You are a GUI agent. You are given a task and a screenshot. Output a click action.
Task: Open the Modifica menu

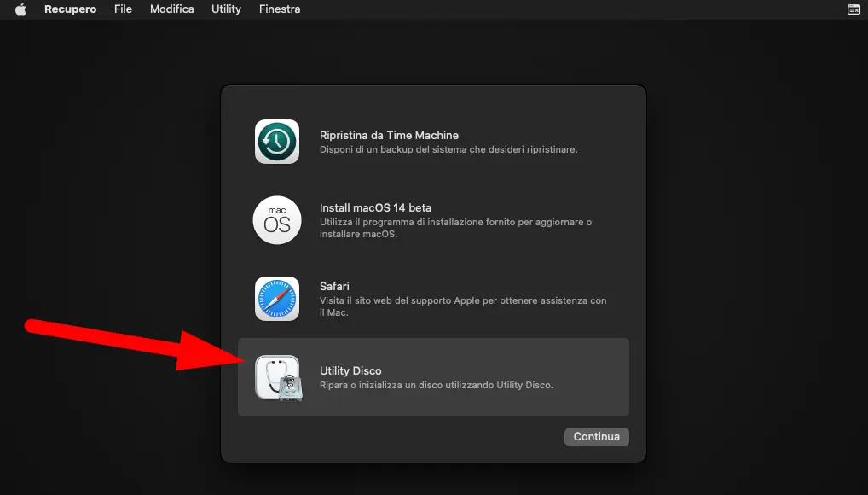171,9
